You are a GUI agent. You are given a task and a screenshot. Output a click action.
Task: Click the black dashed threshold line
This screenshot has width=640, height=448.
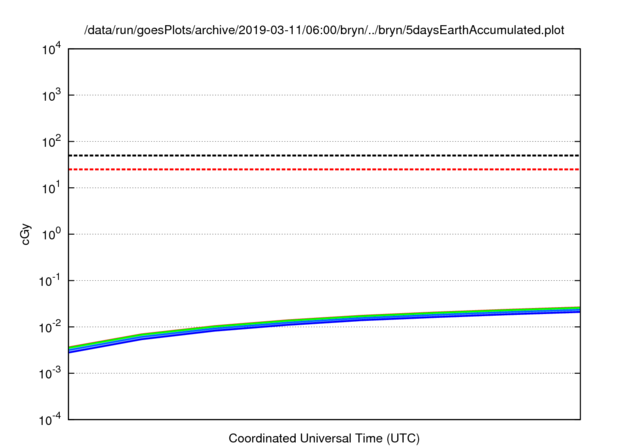(324, 155)
